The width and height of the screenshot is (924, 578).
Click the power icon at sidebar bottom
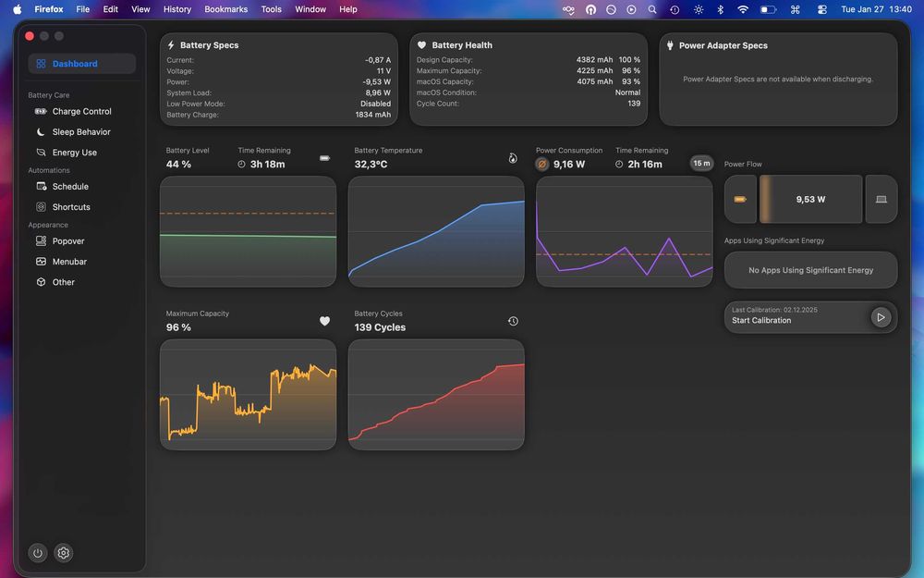38,553
